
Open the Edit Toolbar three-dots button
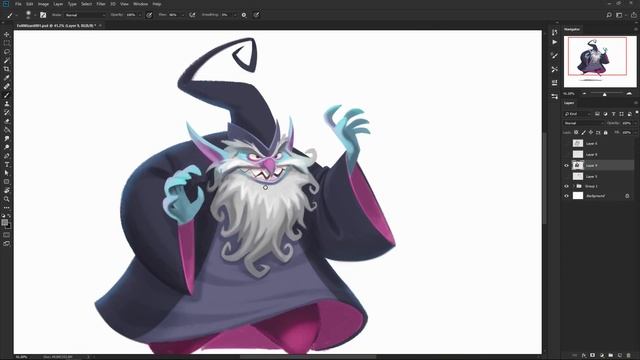(7, 208)
